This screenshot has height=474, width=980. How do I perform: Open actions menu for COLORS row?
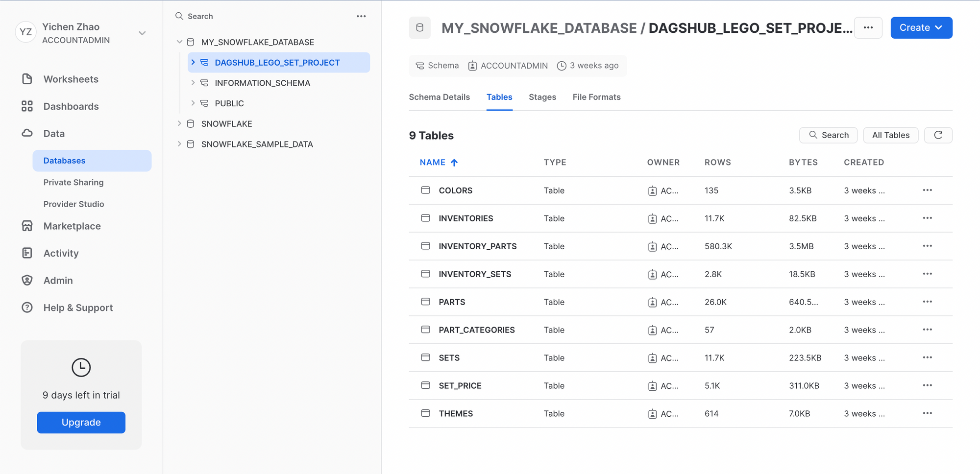(x=927, y=190)
